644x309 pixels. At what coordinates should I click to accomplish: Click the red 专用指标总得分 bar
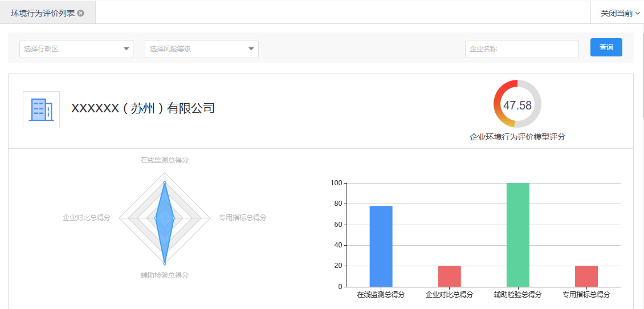click(x=586, y=276)
